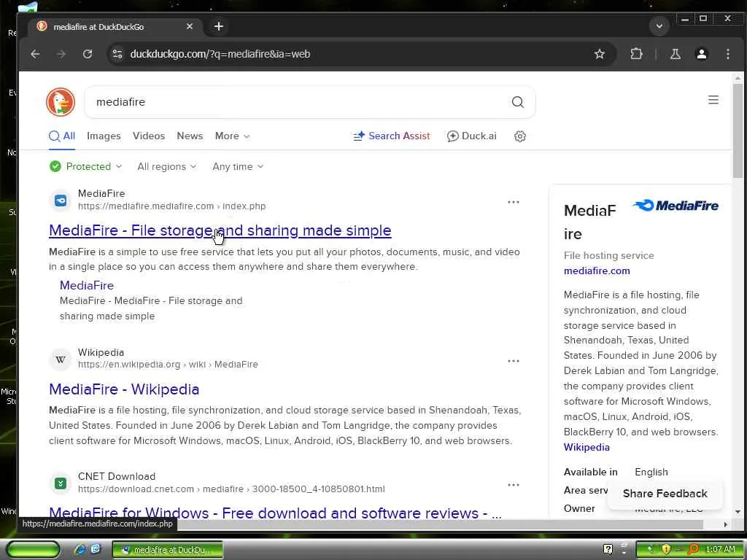Click the magnifier search icon in search box
The width and height of the screenshot is (747, 560).
point(517,102)
